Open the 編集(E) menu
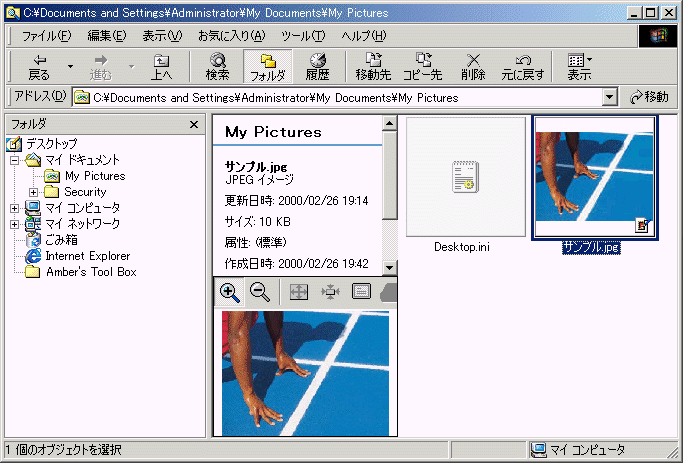Viewport: 683px width, 463px height. point(107,36)
